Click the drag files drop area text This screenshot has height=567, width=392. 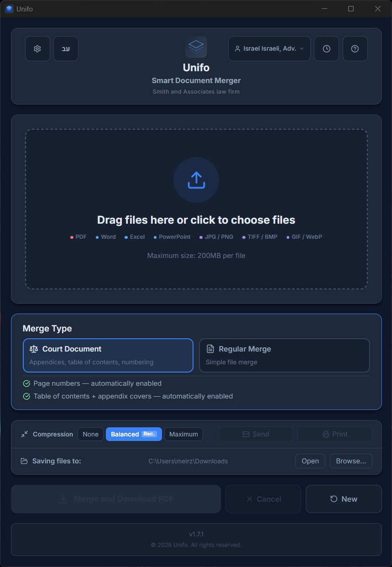196,220
